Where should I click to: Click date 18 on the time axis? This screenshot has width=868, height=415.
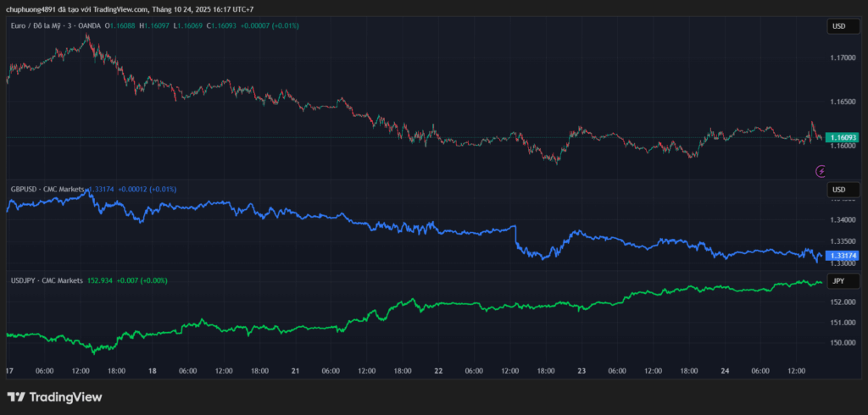coord(152,371)
